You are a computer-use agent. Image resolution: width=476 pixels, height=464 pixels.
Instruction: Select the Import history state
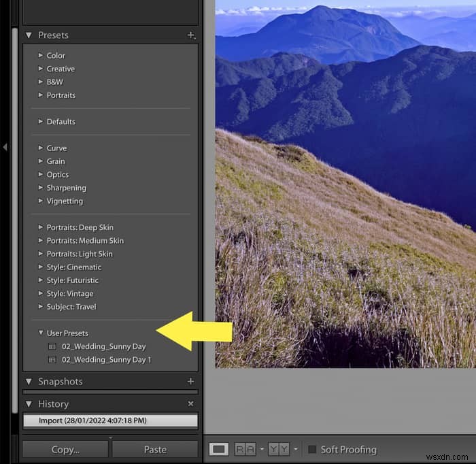110,420
